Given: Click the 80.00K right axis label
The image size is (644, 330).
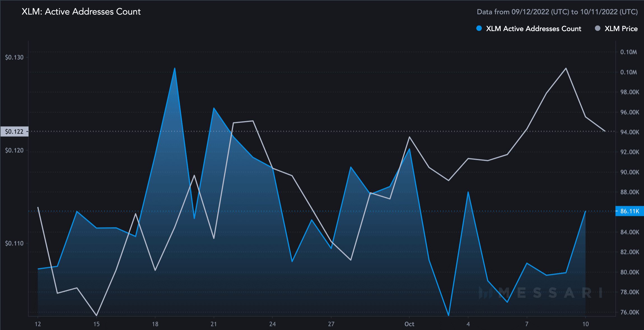Looking at the screenshot, I should point(630,272).
